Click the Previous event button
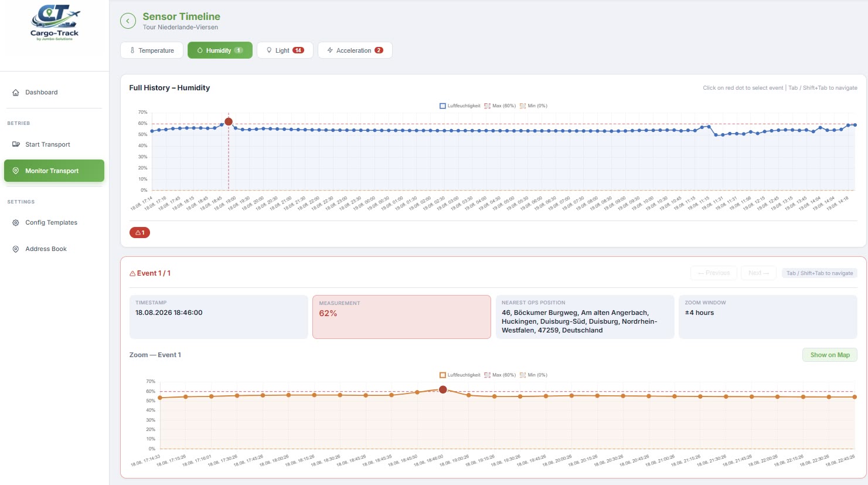 coord(714,273)
